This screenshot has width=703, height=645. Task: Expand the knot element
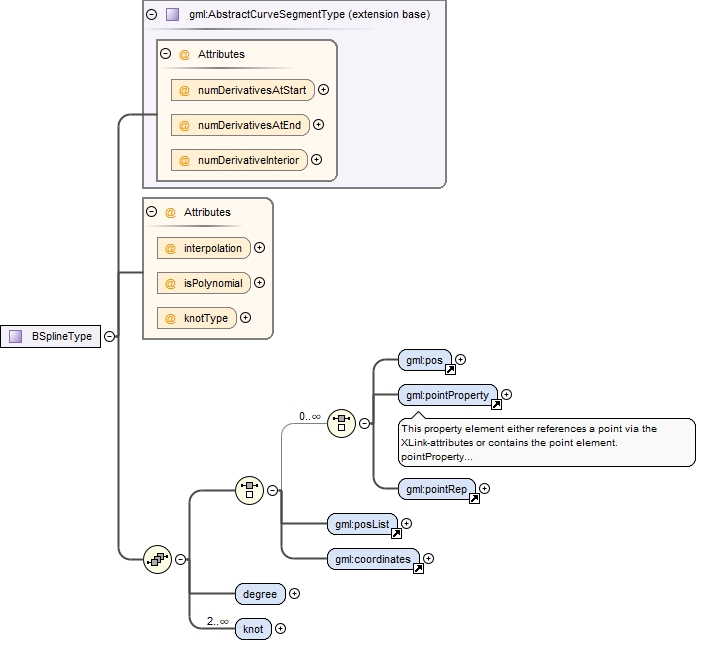[280, 628]
